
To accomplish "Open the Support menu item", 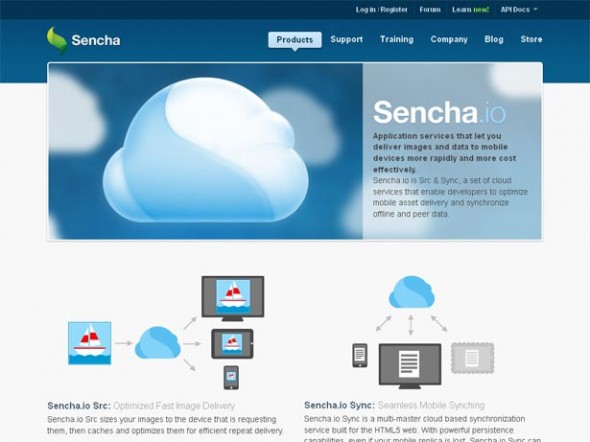I will tap(347, 39).
